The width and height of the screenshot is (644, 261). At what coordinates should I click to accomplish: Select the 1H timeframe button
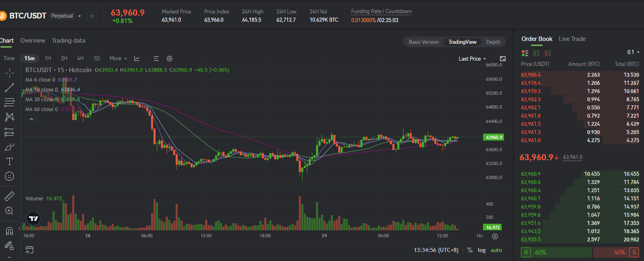pyautogui.click(x=48, y=59)
